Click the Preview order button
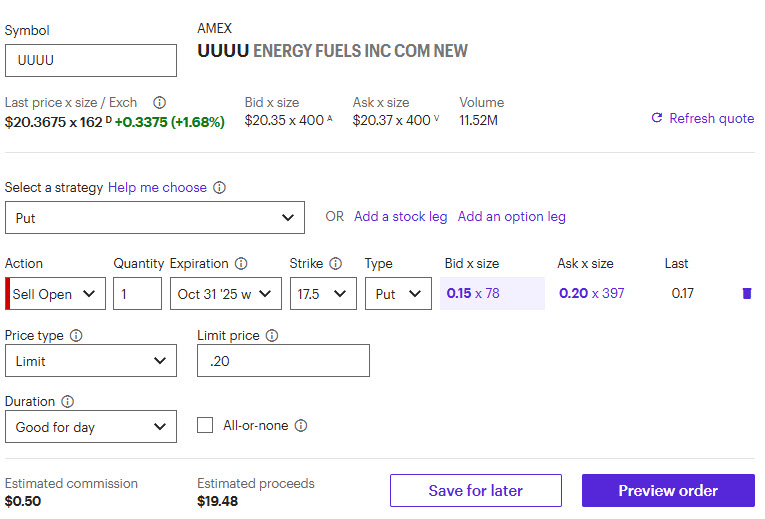765x519 pixels. [x=668, y=490]
